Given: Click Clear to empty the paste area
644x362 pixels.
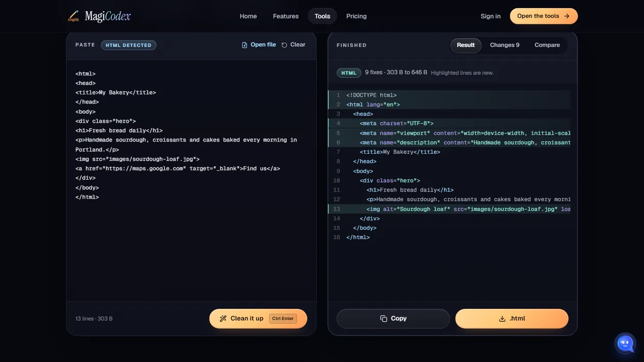Looking at the screenshot, I should [x=293, y=45].
